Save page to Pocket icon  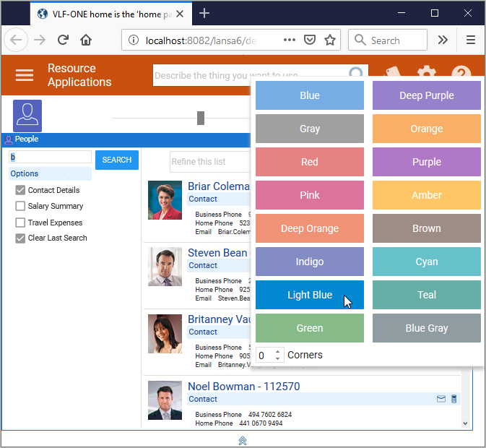[310, 40]
